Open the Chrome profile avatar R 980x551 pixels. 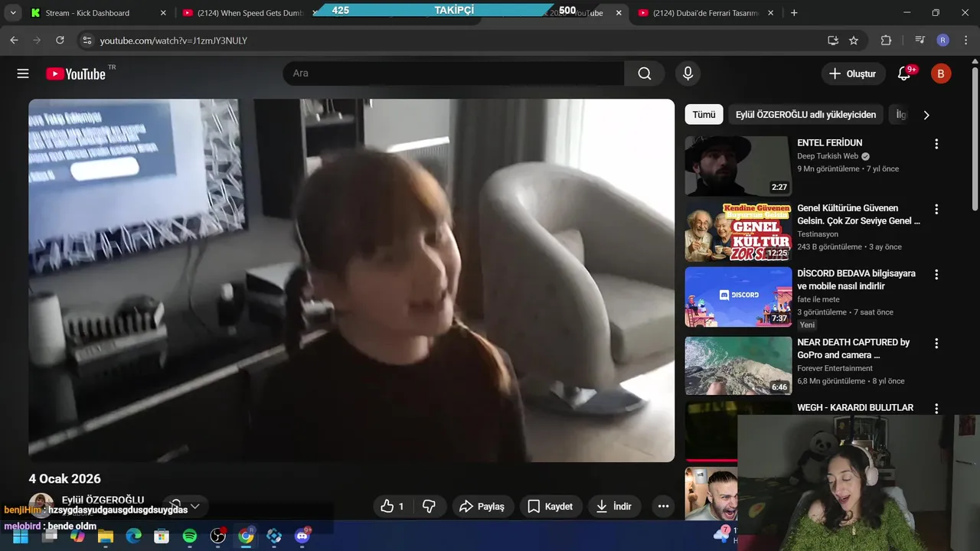pyautogui.click(x=943, y=41)
